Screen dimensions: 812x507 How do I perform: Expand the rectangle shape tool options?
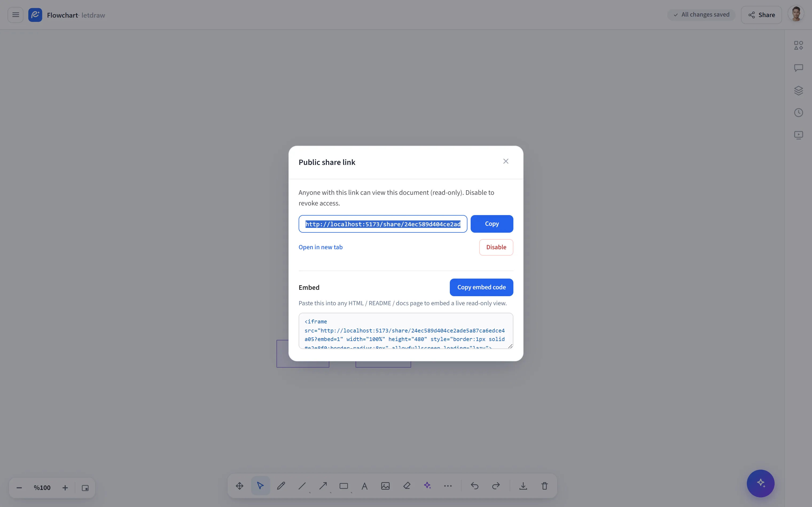(351, 493)
